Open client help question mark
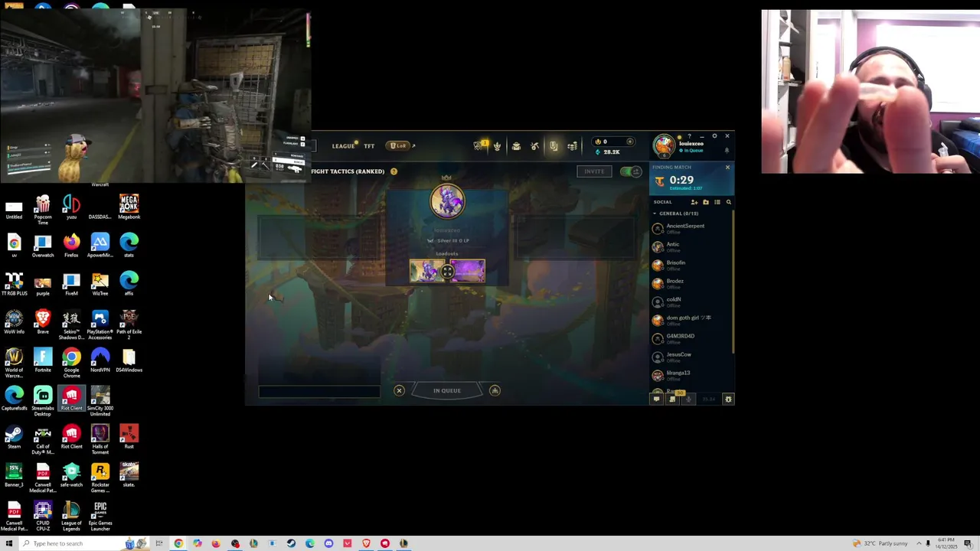 [689, 136]
